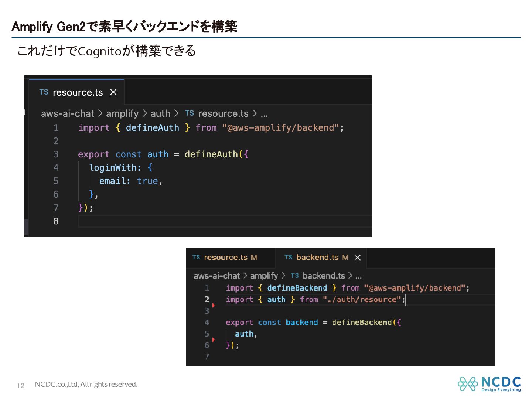Click the 'email: true,' line in resource.ts
This screenshot has width=532, height=399.
click(131, 181)
